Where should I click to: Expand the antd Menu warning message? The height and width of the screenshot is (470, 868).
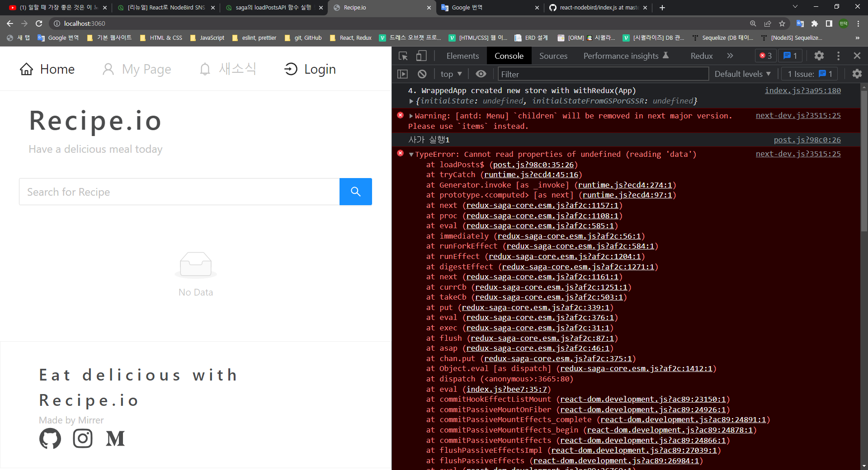[x=411, y=116]
